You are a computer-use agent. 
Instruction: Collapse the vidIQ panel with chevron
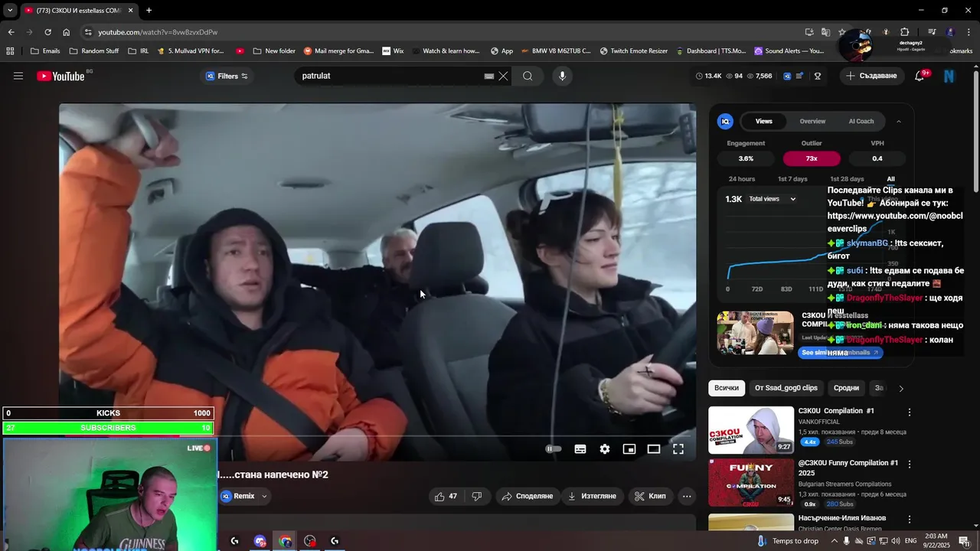[899, 121]
